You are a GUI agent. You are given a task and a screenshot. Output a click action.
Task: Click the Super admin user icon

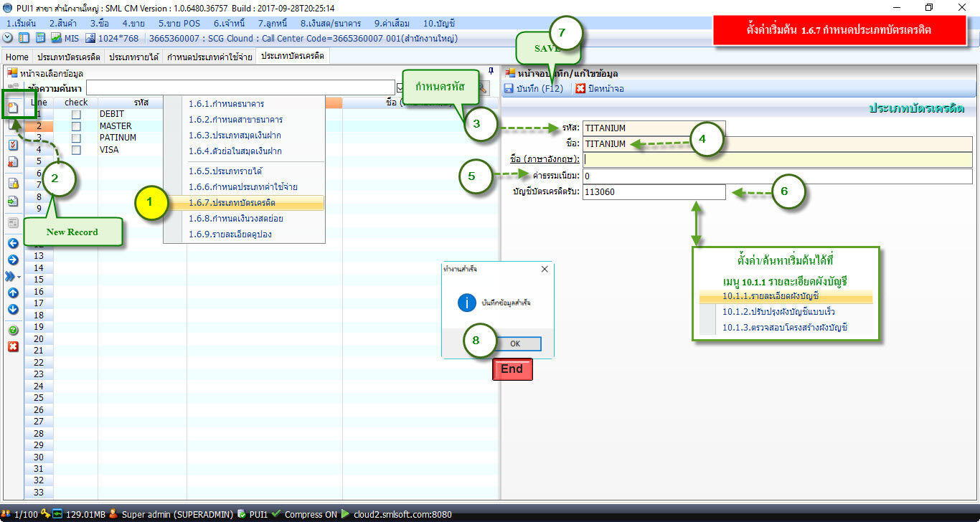coord(113,514)
